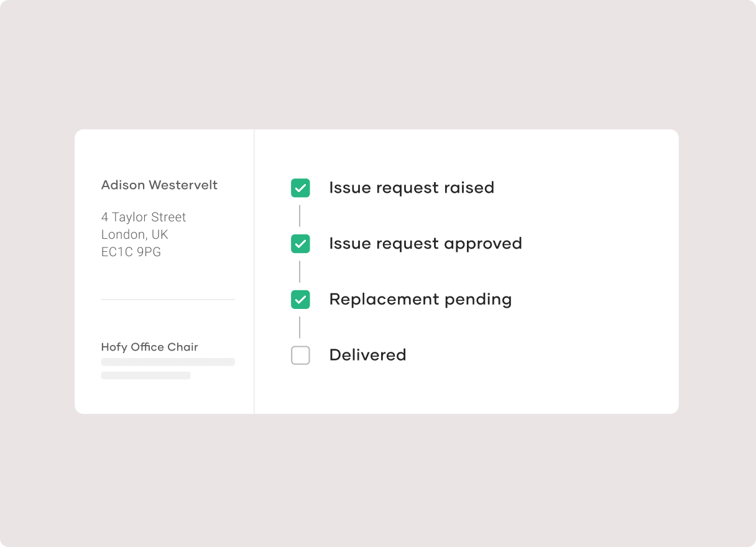Click the vertical divider between the two panels
Viewport: 756px width, 547px height.
(254, 272)
